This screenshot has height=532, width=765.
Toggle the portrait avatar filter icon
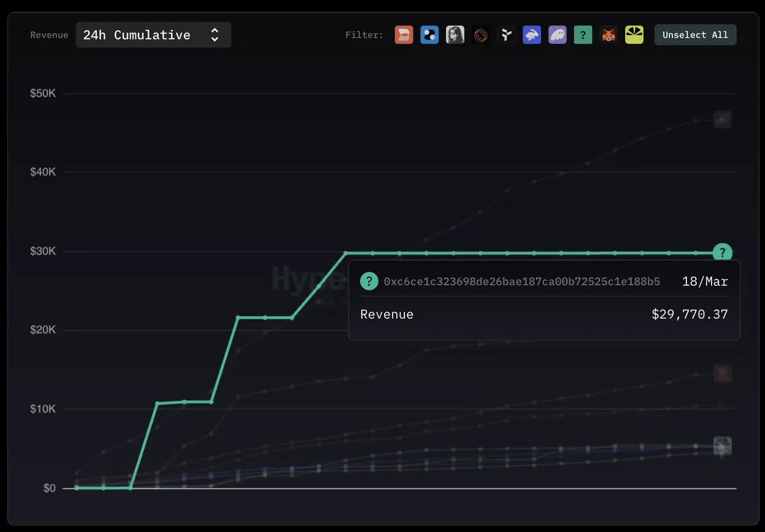455,34
